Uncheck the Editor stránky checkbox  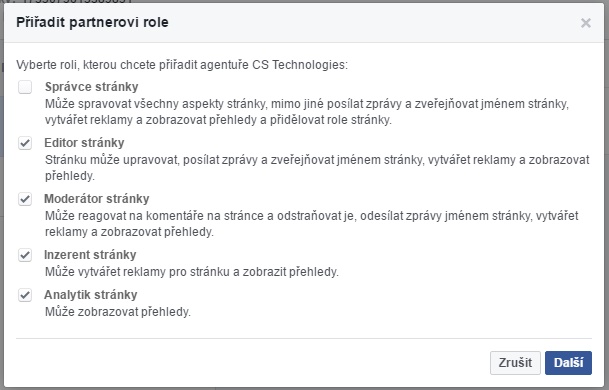coord(25,143)
